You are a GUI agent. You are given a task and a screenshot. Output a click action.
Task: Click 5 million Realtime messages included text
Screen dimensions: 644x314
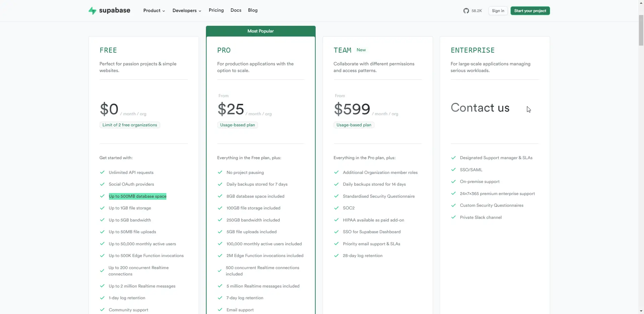click(x=263, y=286)
